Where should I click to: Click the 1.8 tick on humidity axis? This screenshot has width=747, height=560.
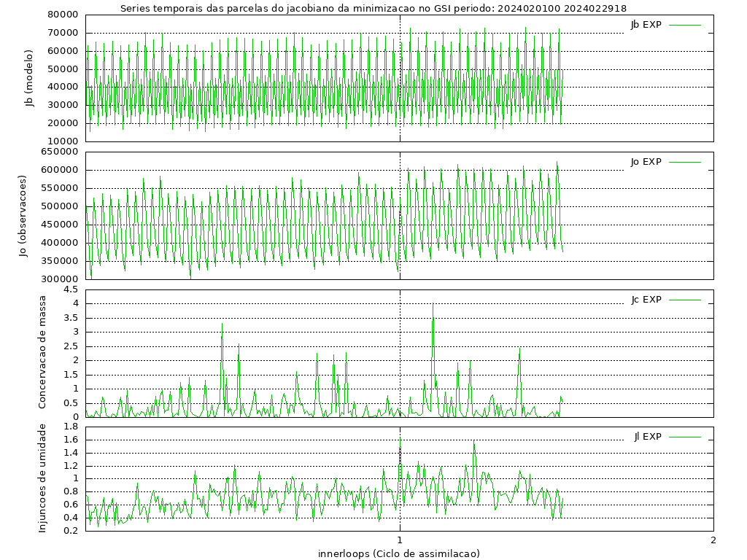tap(71, 427)
